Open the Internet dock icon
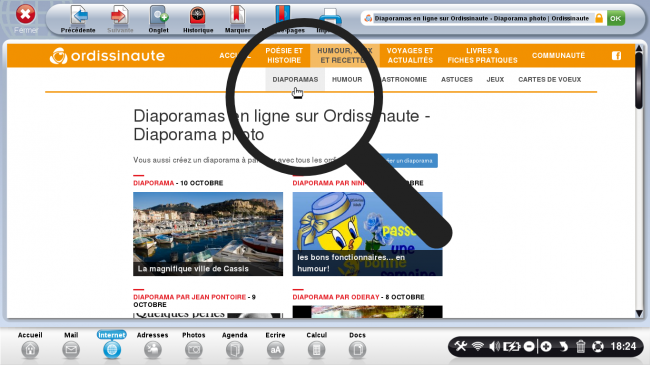The height and width of the screenshot is (365, 650). tap(112, 350)
